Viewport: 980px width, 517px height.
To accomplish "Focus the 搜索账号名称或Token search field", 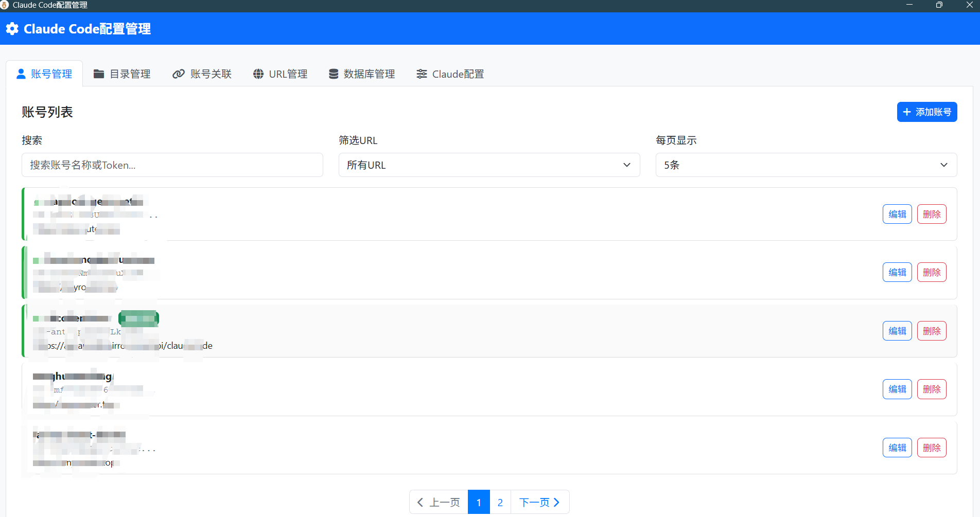I will coord(172,165).
